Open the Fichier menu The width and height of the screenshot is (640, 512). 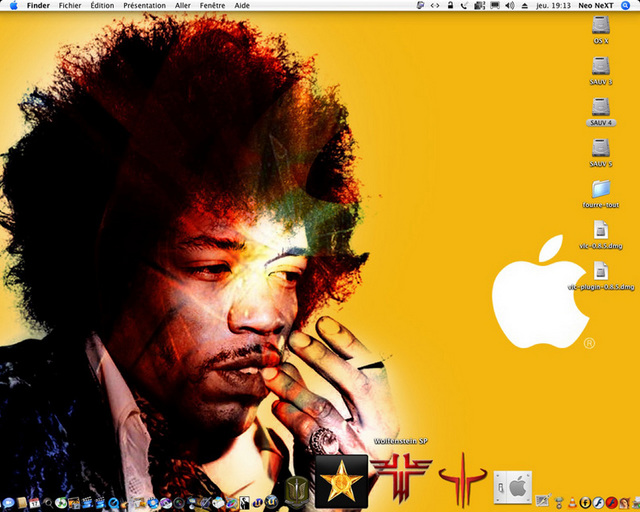tap(70, 6)
